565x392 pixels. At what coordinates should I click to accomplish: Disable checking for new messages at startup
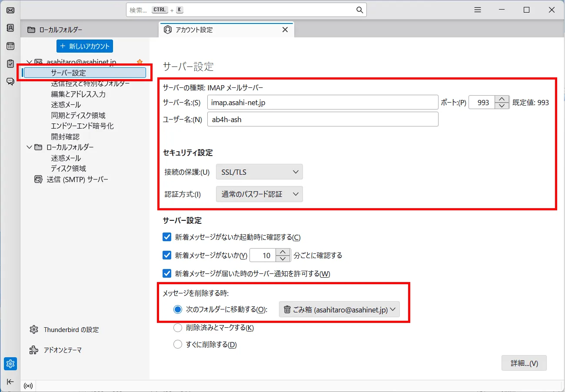[167, 237]
